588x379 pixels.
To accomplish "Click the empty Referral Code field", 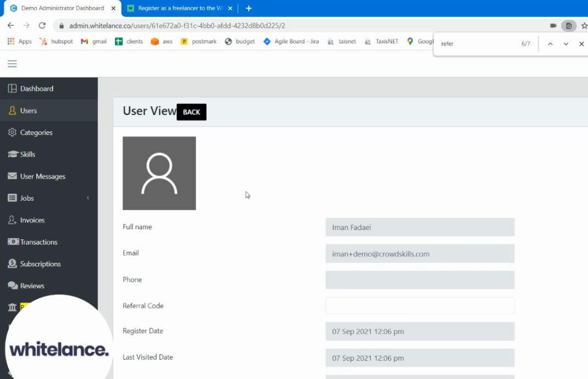I will [420, 305].
